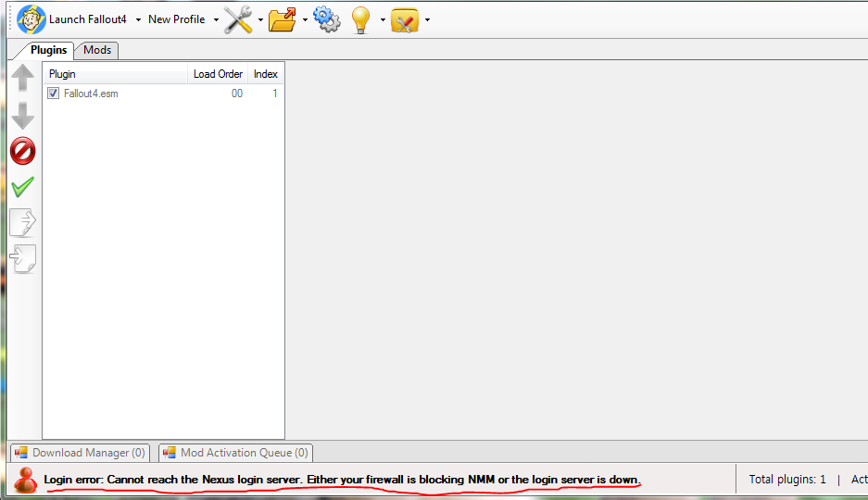Expand the New Profile dropdown arrow
This screenshot has height=500, width=868.
(216, 19)
